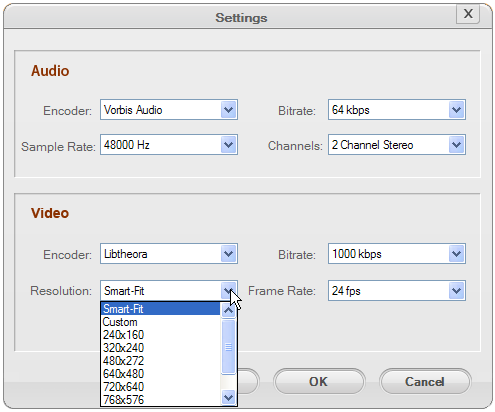Expand the Channels 2 Channel Stereo dropdown
Screen dimensions: 495x412
397,145
